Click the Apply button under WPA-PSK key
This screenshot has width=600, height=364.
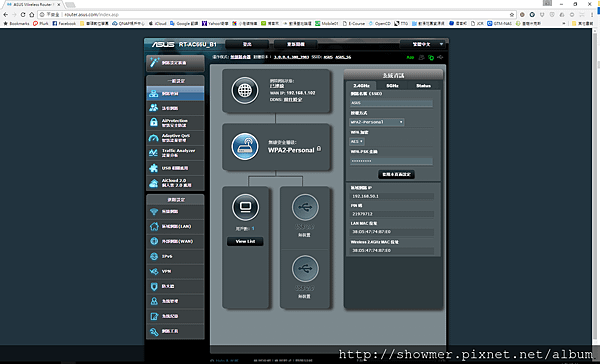tap(396, 175)
